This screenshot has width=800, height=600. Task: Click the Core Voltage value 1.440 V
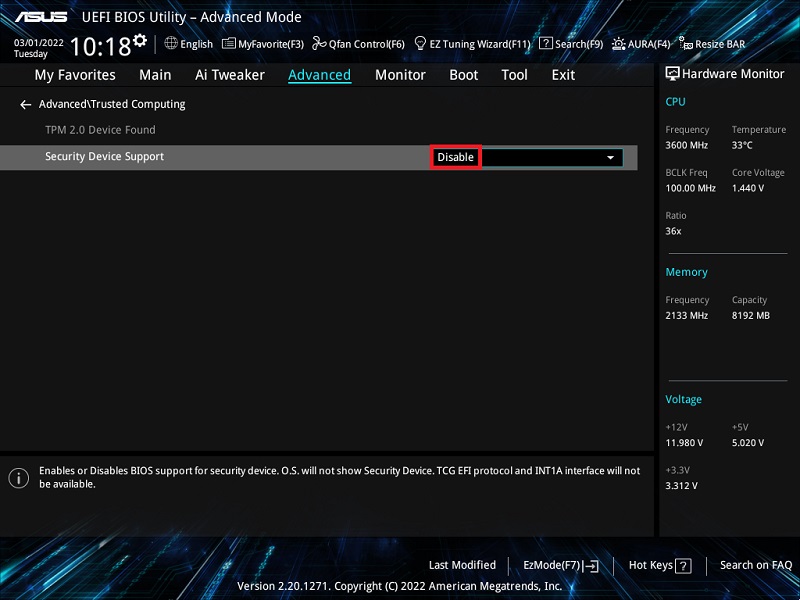point(747,188)
